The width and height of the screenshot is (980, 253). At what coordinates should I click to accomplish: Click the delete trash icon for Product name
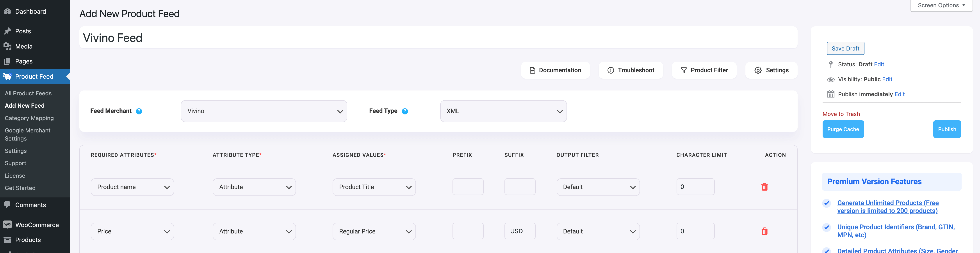764,187
